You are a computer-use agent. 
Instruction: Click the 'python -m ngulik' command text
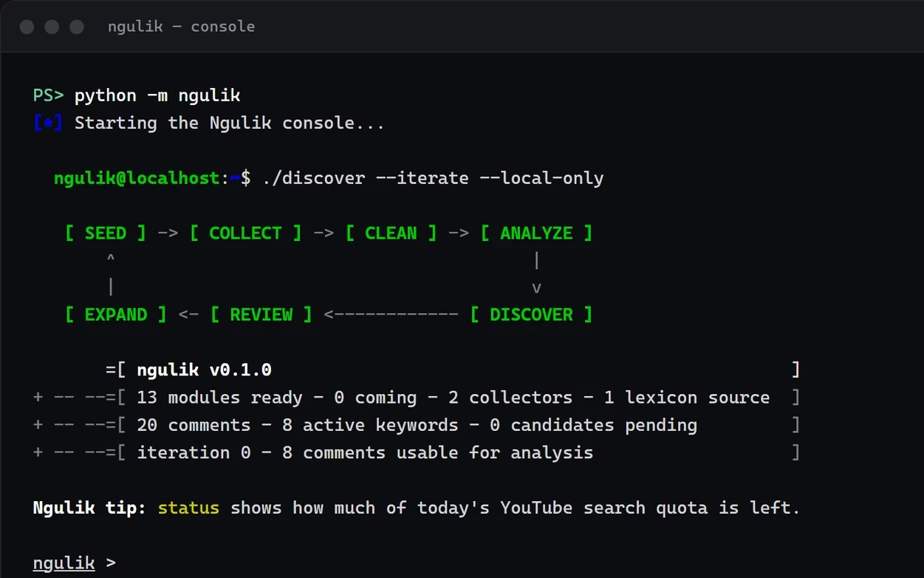coord(157,95)
